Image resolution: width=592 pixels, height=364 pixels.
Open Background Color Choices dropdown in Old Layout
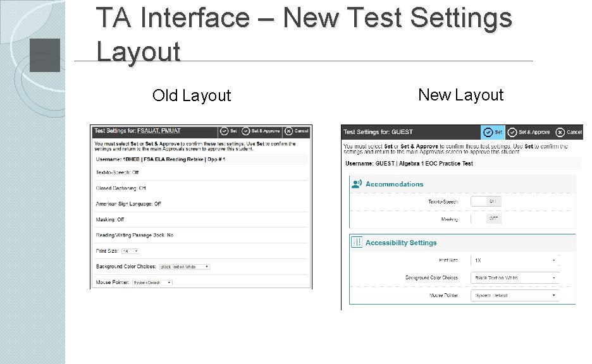click(184, 267)
